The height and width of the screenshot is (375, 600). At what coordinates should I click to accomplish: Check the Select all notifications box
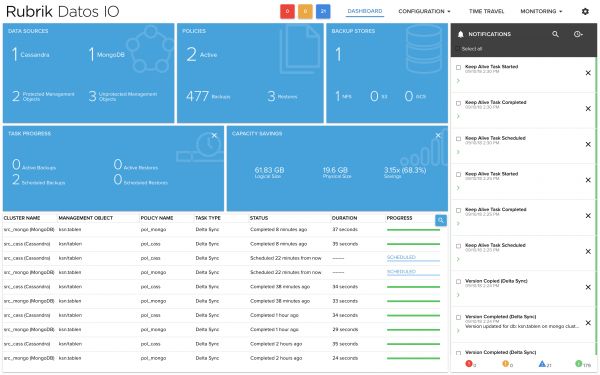pos(457,49)
